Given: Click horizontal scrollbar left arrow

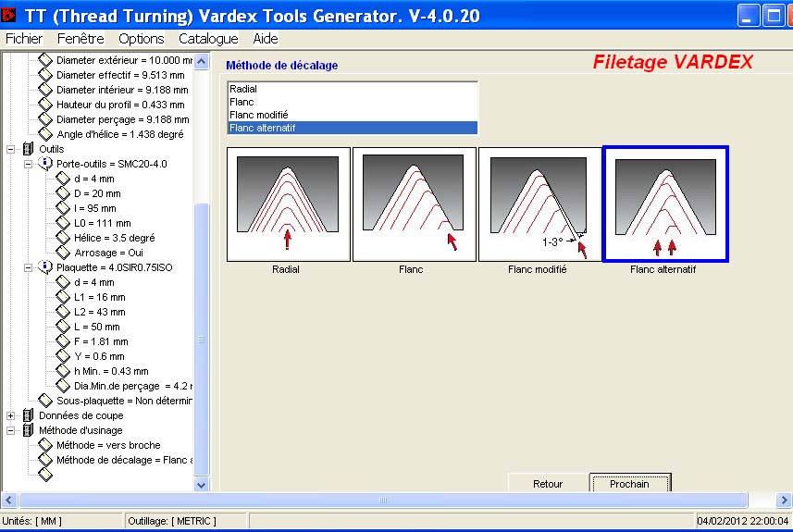Looking at the screenshot, I should tap(9, 501).
